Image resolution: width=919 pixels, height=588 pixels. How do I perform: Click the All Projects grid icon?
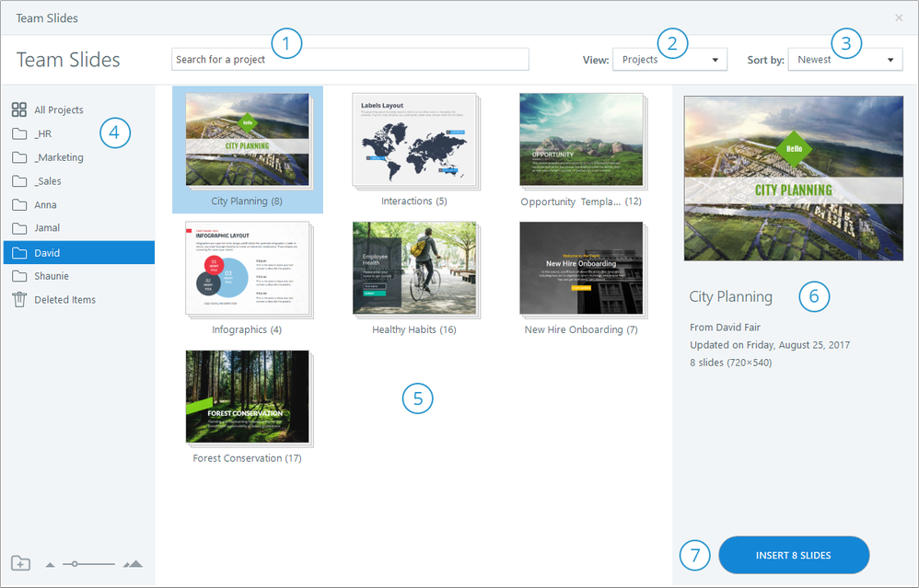click(19, 110)
